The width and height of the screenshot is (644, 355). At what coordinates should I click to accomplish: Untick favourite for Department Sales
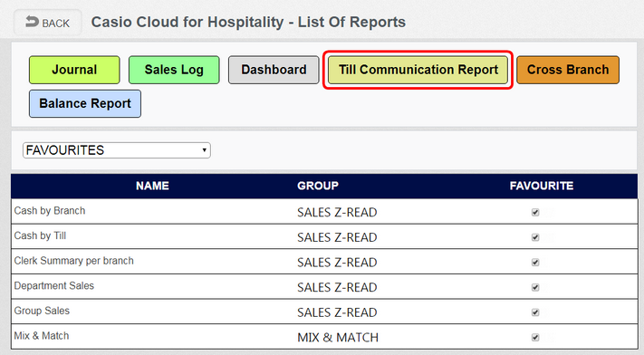pos(535,288)
